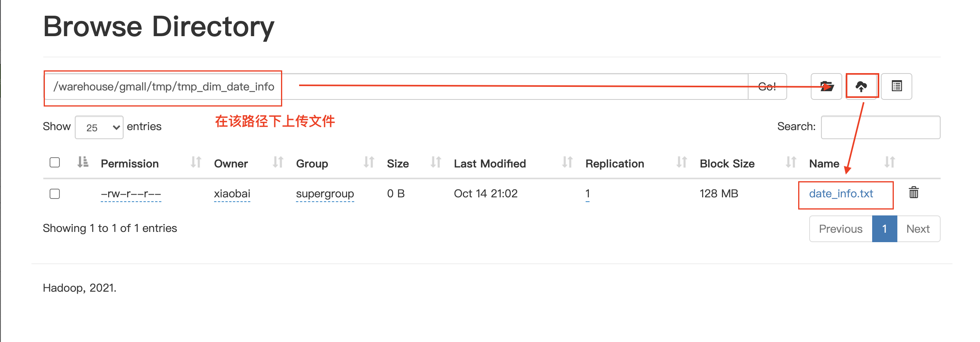This screenshot has width=980, height=342.
Task: Sort by the Size column arrows
Action: click(436, 162)
